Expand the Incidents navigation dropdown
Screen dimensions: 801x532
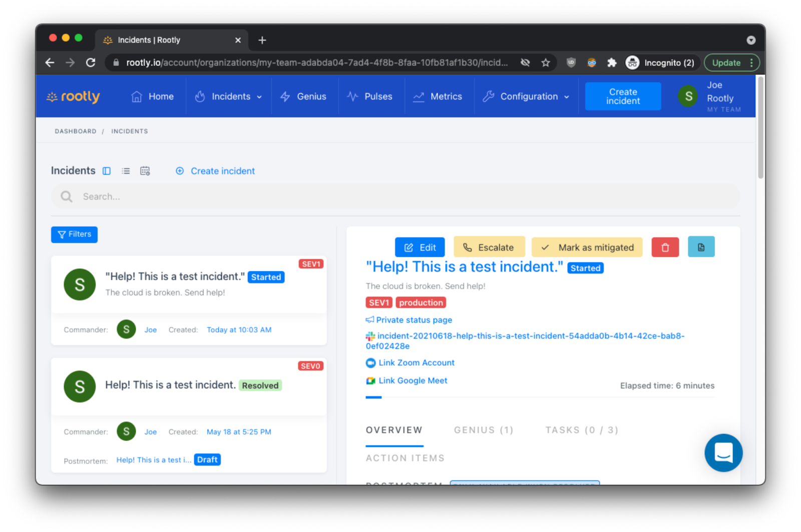point(229,97)
